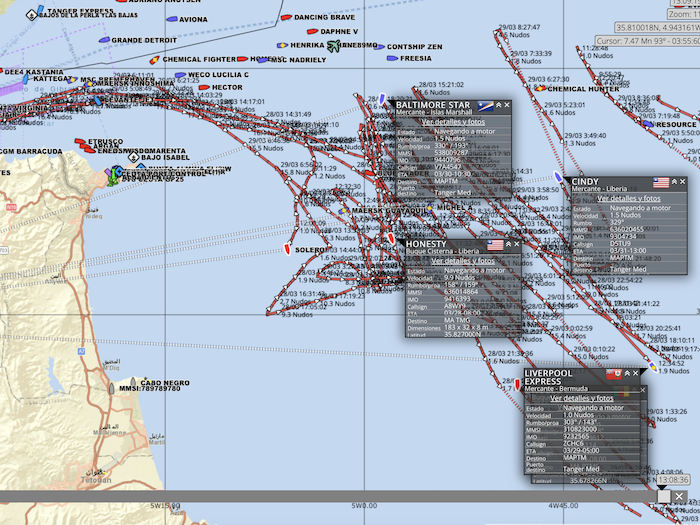The image size is (700, 525).
Task: Click the BALTIMORE STAR blue ship on map
Action: pyautogui.click(x=382, y=99)
